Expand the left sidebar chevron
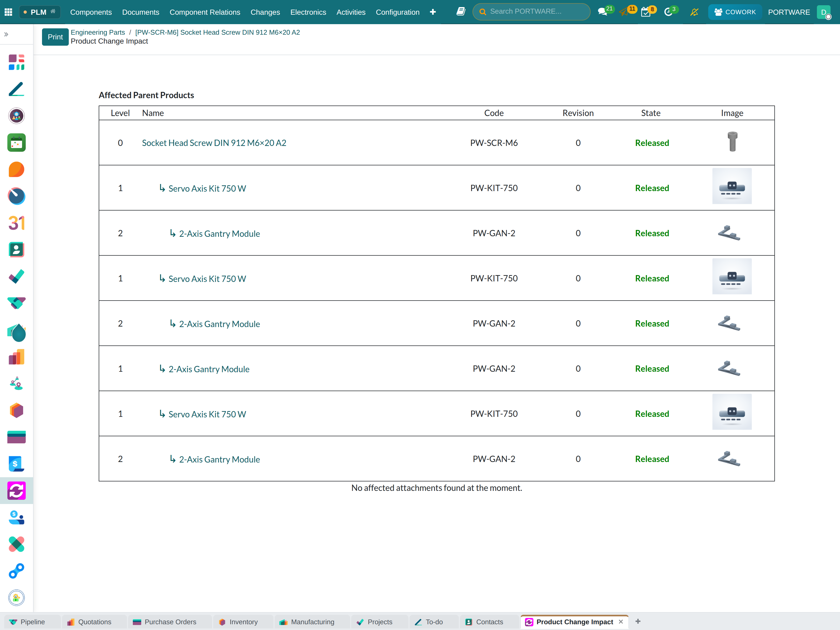The height and width of the screenshot is (630, 840). pos(6,35)
